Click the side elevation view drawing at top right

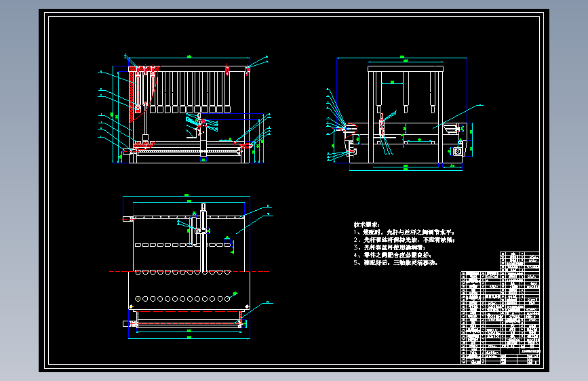pos(404,114)
